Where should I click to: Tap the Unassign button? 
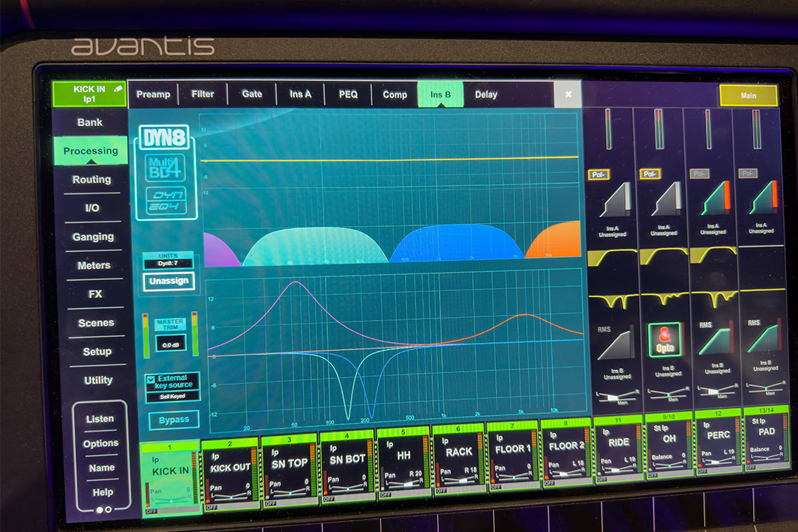click(169, 281)
